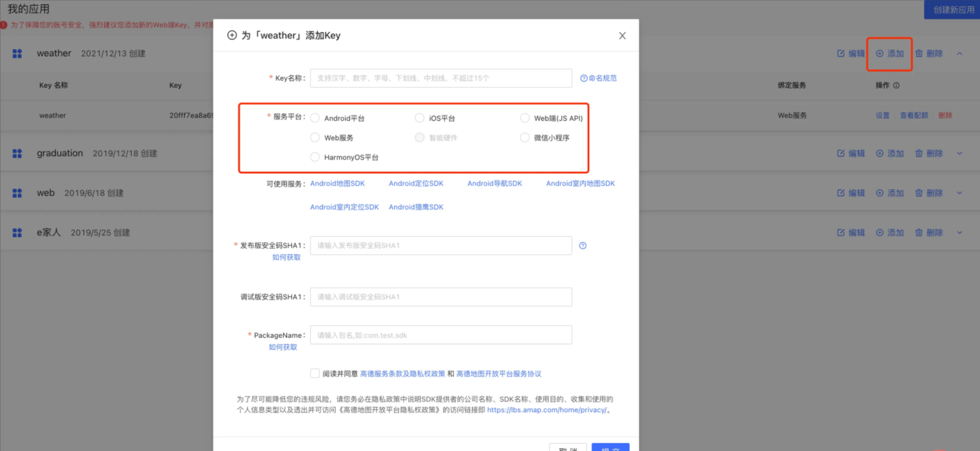Click 编辑 for the e家人 app
Image resolution: width=980 pixels, height=451 pixels.
tap(851, 232)
